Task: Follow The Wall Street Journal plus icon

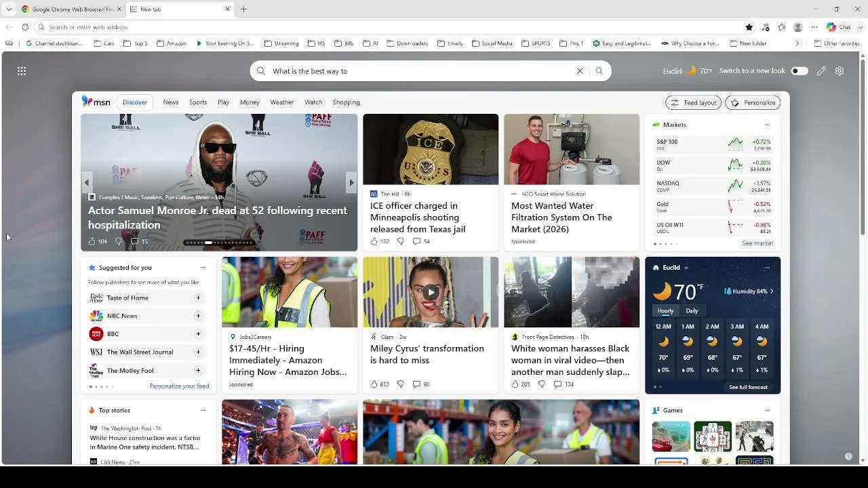Action: coord(198,352)
